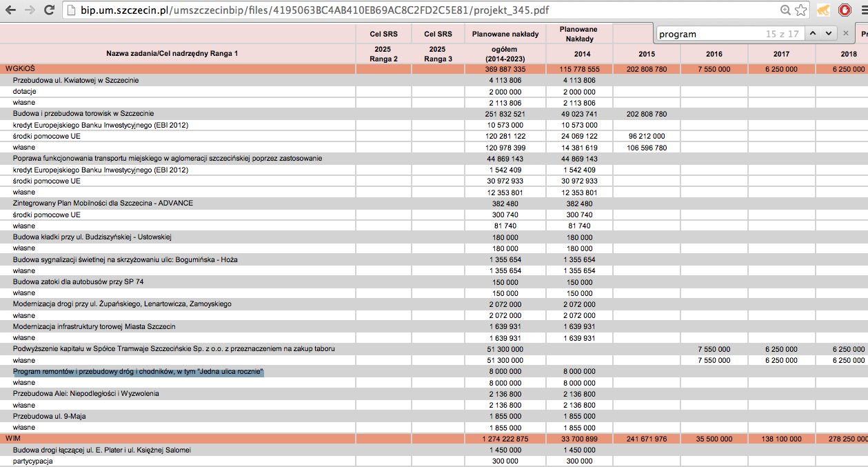868x467 pixels.
Task: Click the WGKiOŚ 2014 value "115 778 555"
Action: click(x=578, y=69)
